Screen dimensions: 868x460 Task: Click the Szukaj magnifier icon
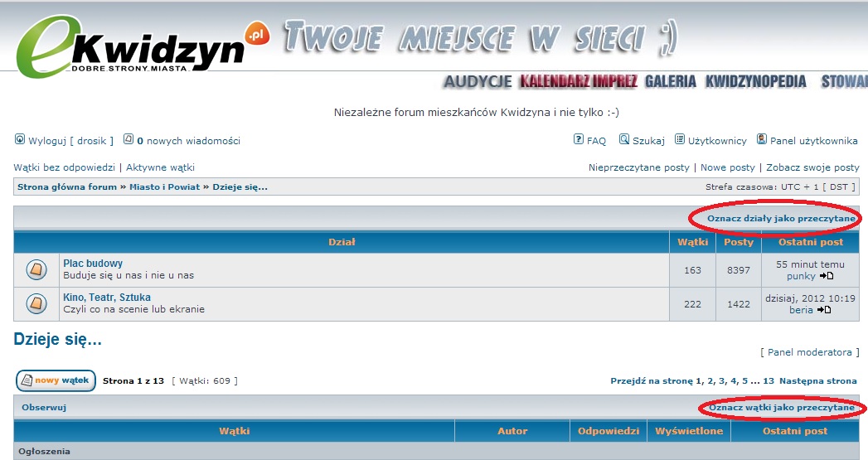624,140
